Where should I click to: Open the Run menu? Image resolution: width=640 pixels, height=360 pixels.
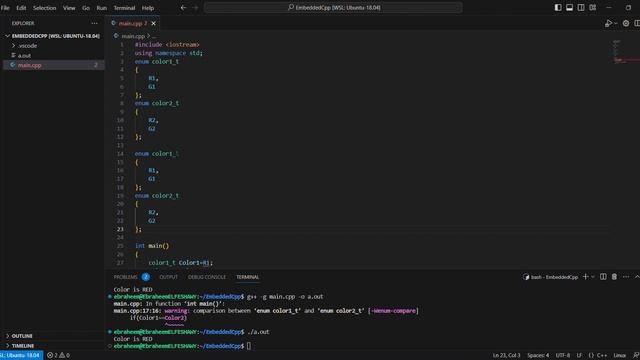(x=102, y=8)
